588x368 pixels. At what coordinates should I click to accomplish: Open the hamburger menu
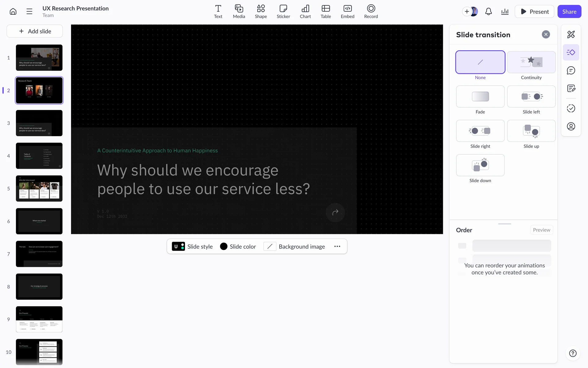[x=29, y=12]
